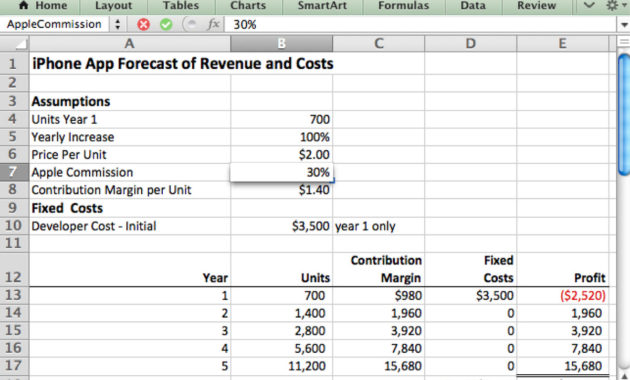This screenshot has height=380, width=630.
Task: Switch to the Charts tab
Action: point(248,6)
